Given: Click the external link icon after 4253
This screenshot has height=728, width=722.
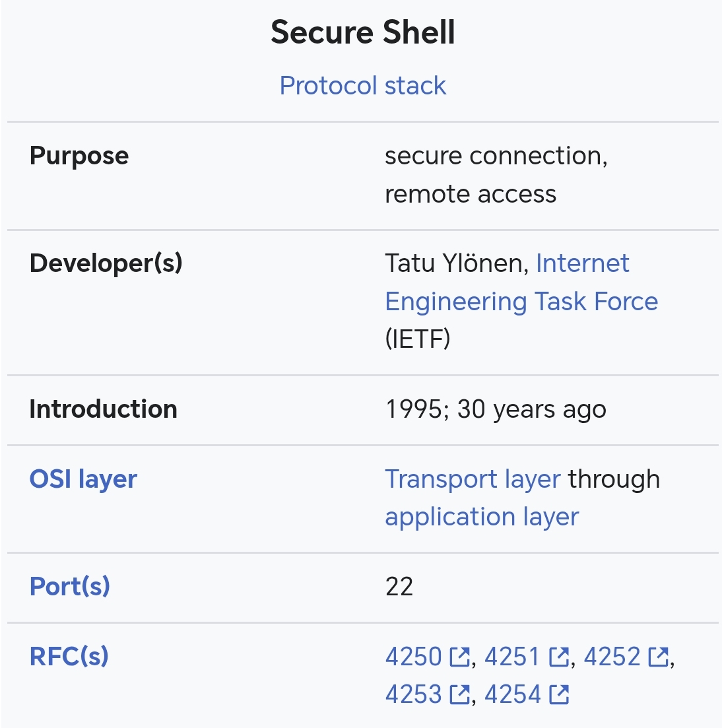Looking at the screenshot, I should coord(459,695).
